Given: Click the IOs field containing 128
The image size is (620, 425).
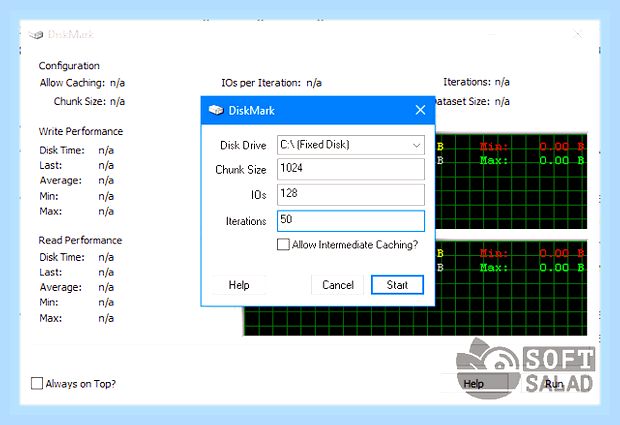Looking at the screenshot, I should click(351, 195).
